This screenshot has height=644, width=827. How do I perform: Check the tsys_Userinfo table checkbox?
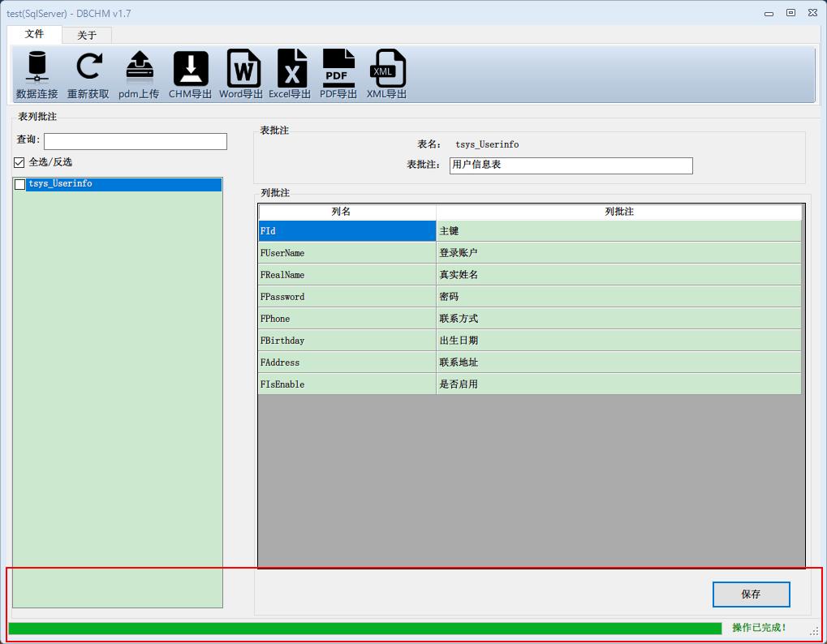[x=20, y=184]
